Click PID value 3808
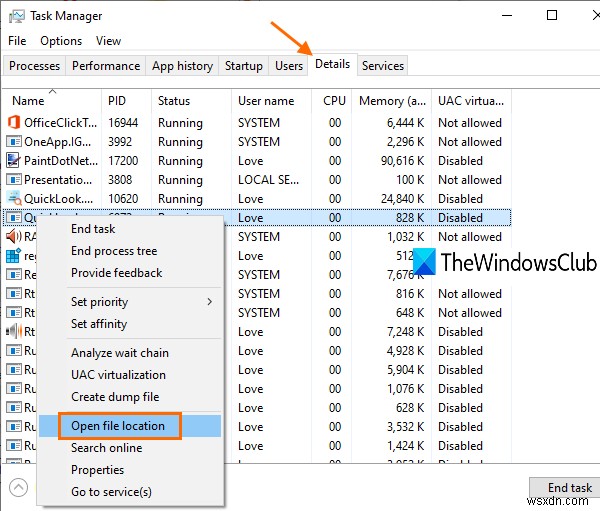The image size is (600, 511). point(120,180)
